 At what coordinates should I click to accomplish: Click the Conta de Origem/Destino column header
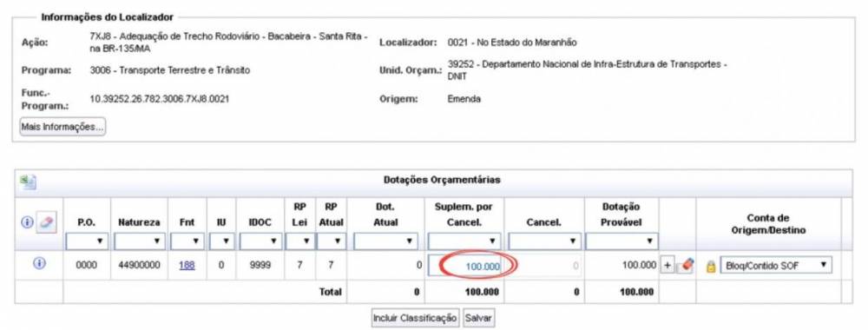[768, 224]
